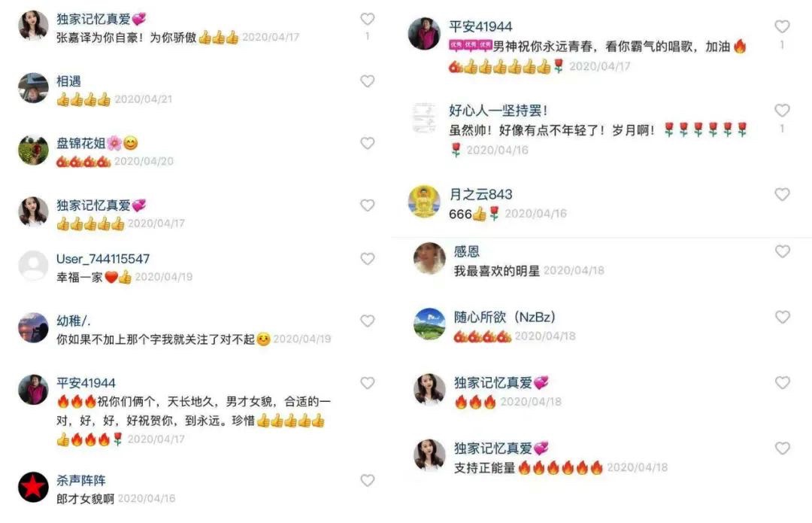Open 杀声阵阵's red star avatar
812x523 pixels.
[x=34, y=487]
